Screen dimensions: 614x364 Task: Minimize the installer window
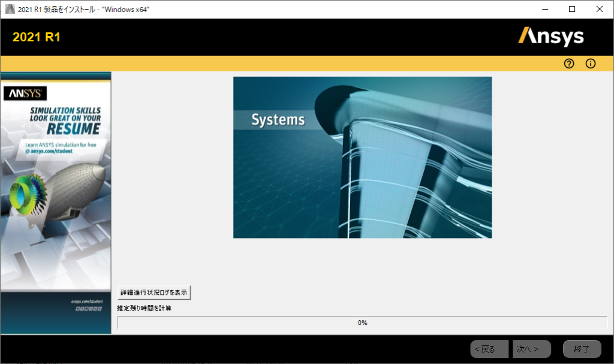pyautogui.click(x=545, y=9)
